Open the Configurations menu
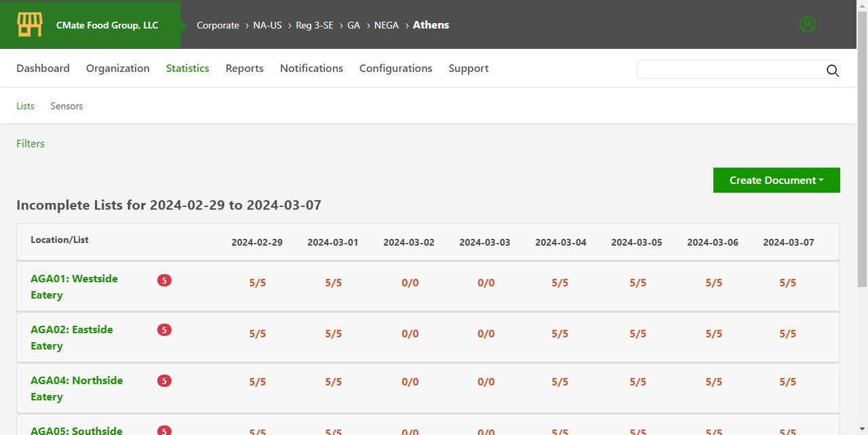 click(x=395, y=68)
